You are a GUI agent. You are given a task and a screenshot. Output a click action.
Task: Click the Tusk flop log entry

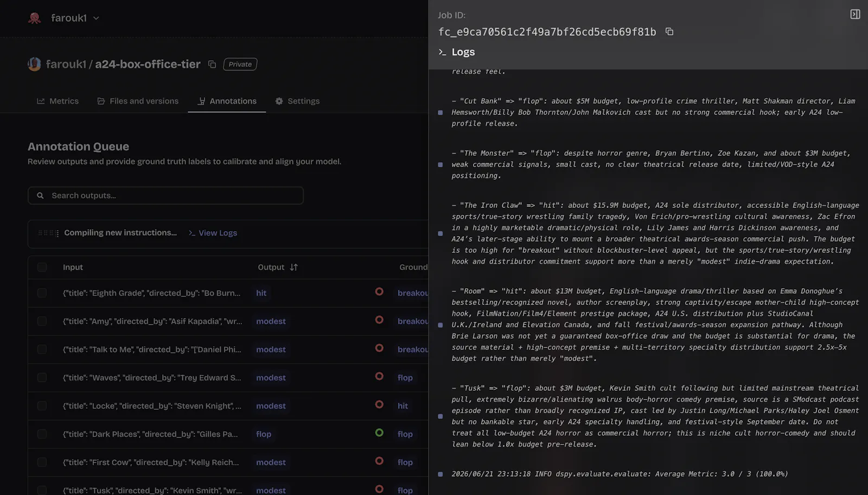coord(655,416)
